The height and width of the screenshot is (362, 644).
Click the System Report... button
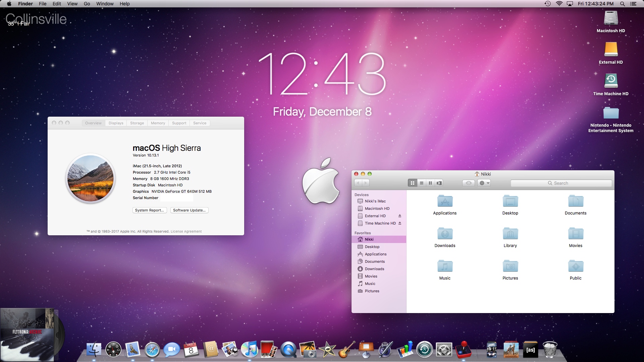(x=150, y=210)
